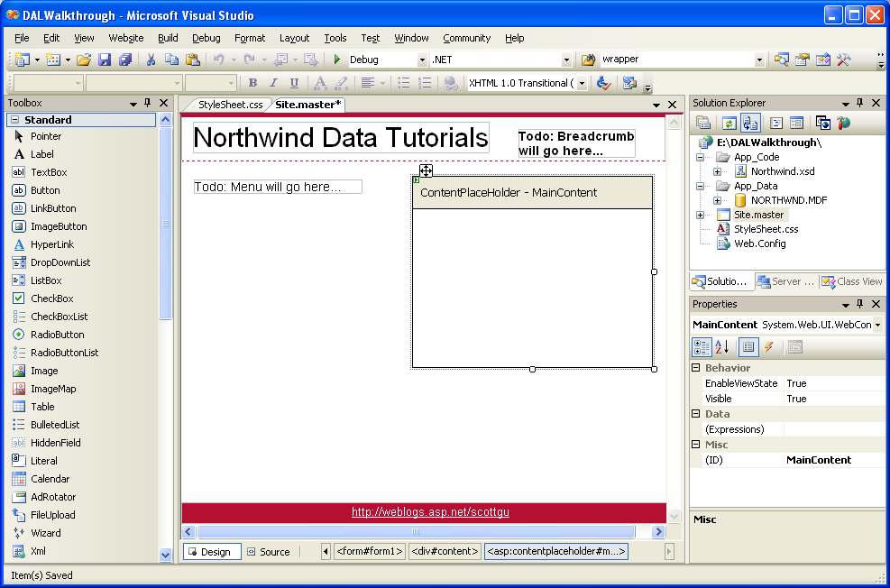This screenshot has height=588, width=890.
Task: Click the Underline formatting icon
Action: coord(294,84)
